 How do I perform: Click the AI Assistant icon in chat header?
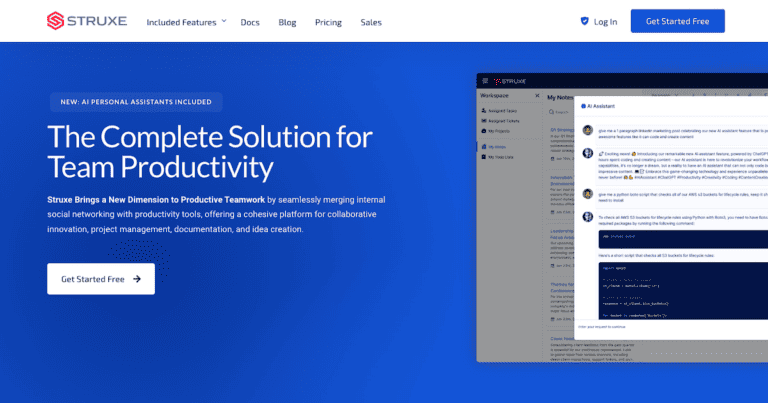(581, 104)
